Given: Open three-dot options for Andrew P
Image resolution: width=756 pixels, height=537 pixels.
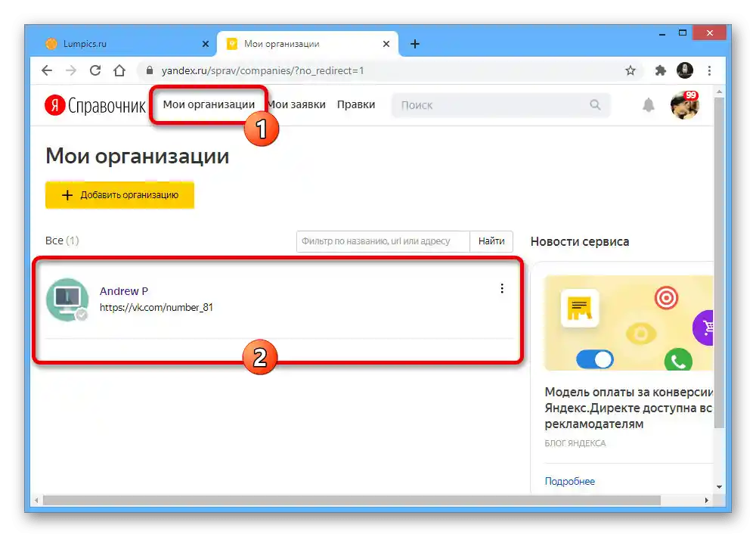Looking at the screenshot, I should (x=502, y=288).
